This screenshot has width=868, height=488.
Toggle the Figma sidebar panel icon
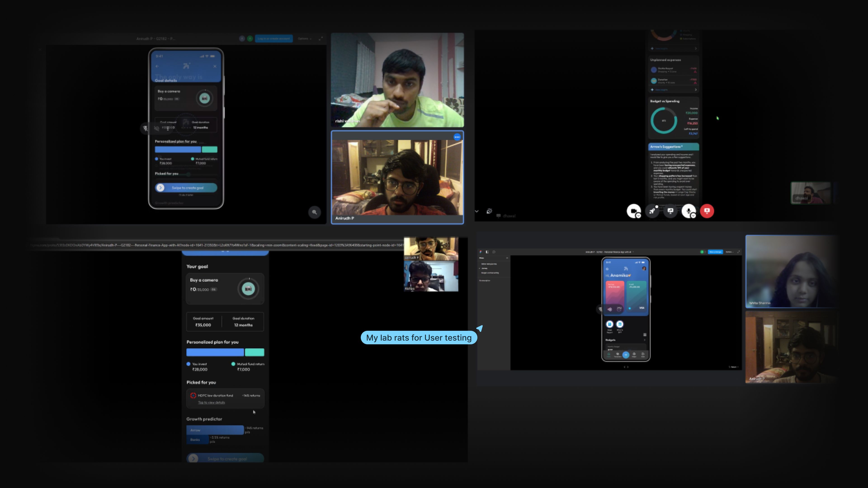coord(487,252)
